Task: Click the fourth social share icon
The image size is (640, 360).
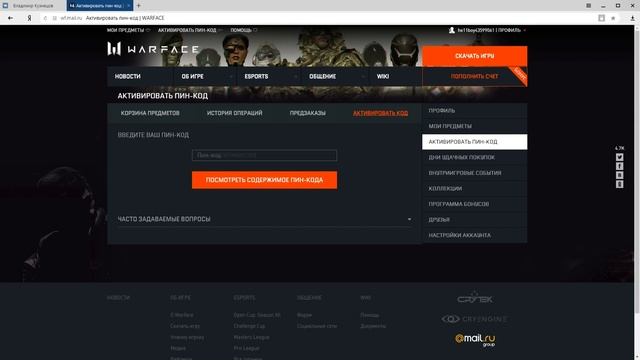Action: click(620, 184)
